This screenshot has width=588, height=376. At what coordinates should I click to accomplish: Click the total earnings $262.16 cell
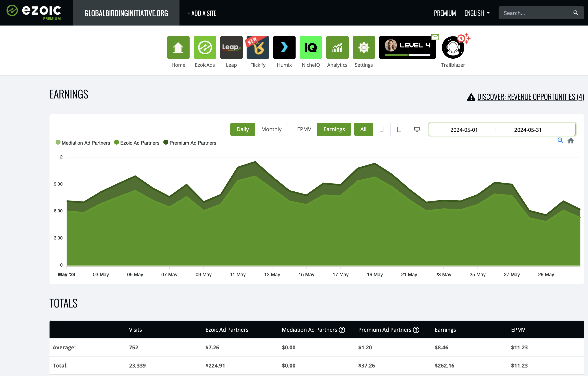444,365
